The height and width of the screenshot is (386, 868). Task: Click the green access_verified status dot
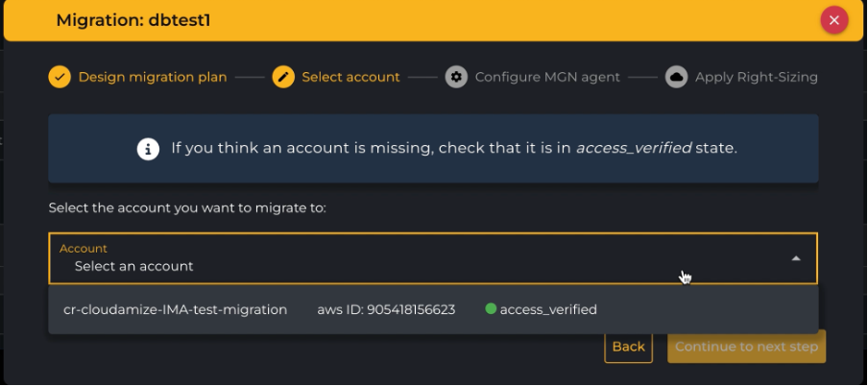pos(491,309)
